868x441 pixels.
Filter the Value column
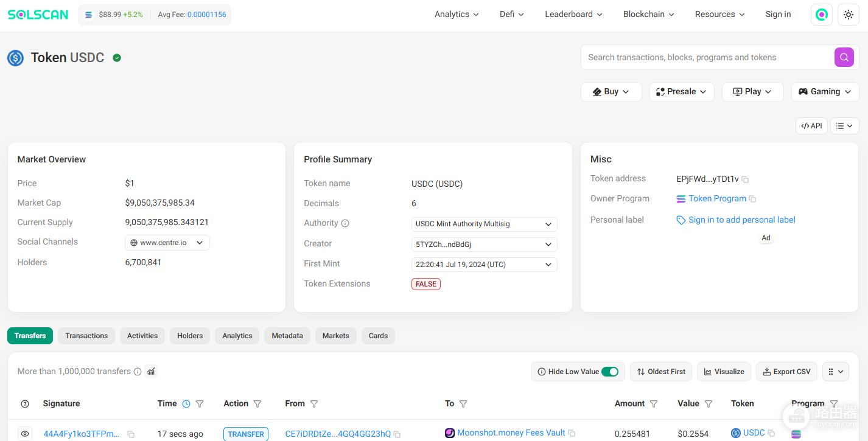(x=709, y=404)
